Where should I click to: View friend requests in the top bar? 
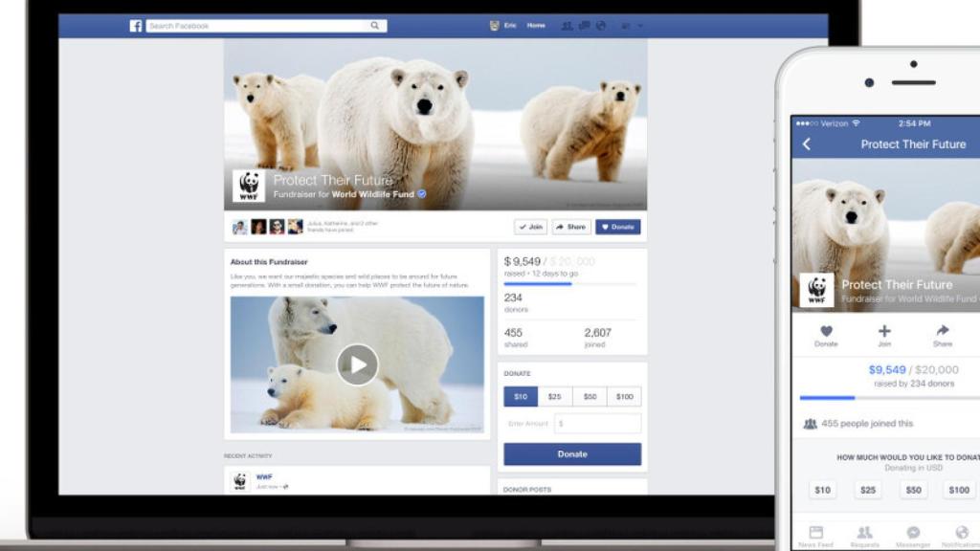coord(568,26)
